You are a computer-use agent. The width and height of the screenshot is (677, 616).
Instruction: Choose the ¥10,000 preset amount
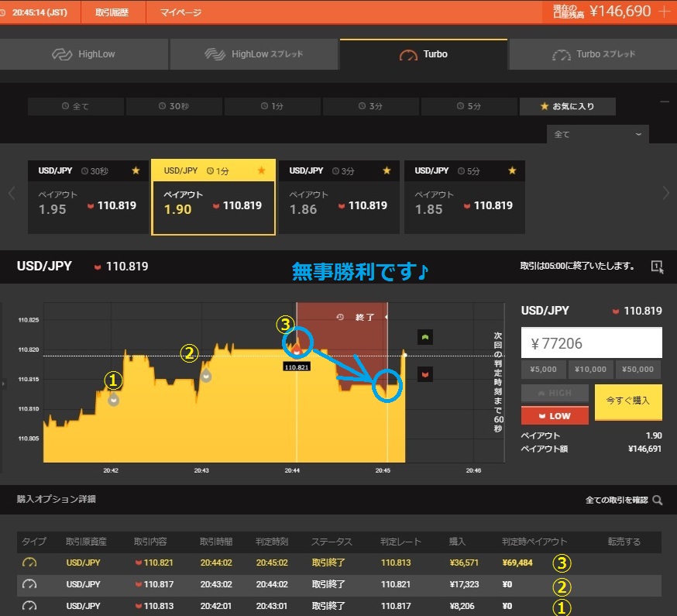pos(592,370)
